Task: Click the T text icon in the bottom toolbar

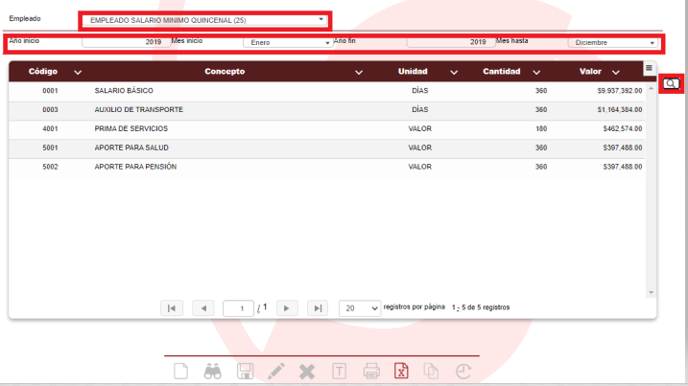Action: [339, 371]
